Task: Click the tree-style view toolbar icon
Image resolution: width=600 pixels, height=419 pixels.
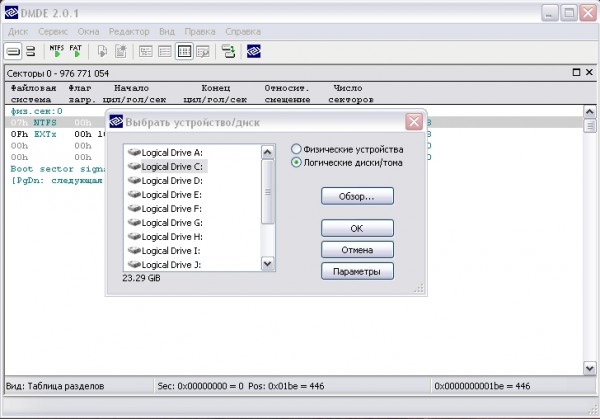Action: 146,51
